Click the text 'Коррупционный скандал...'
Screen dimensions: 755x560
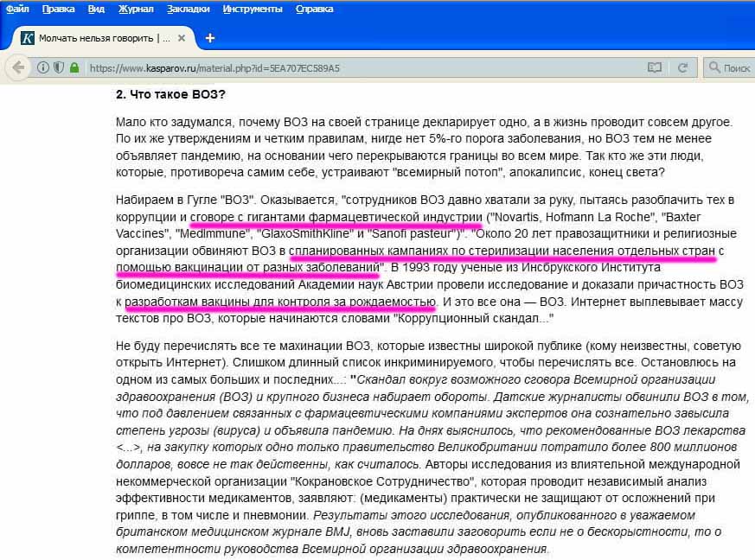pyautogui.click(x=474, y=319)
